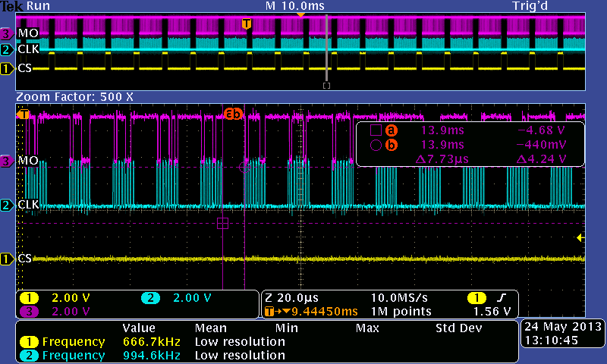Click measurement 1 Frequency badge

tap(29, 342)
